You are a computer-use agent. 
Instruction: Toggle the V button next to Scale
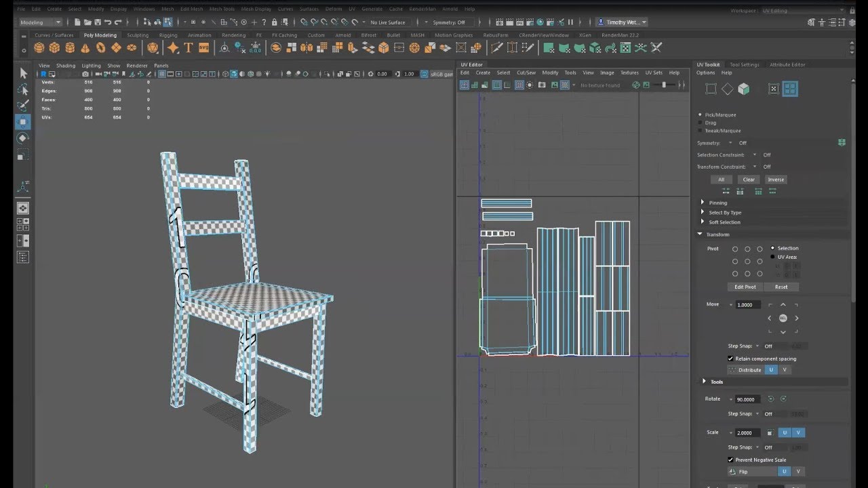[798, 432]
